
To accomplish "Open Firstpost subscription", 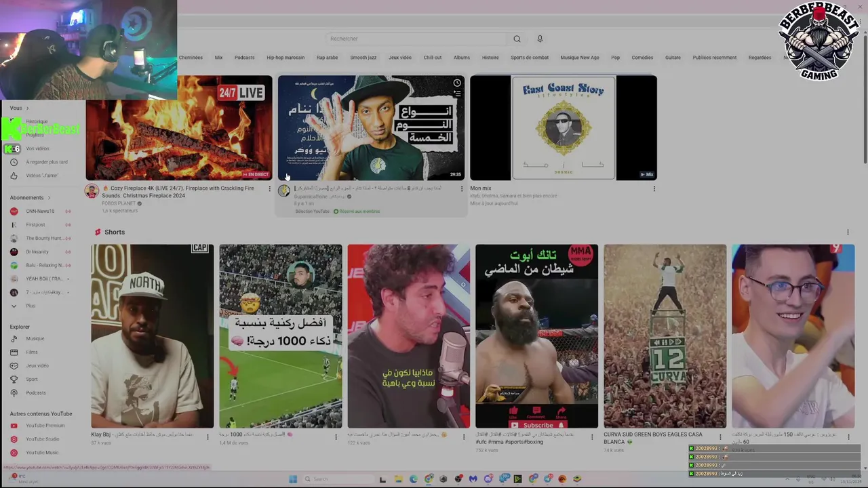I will click(41, 225).
